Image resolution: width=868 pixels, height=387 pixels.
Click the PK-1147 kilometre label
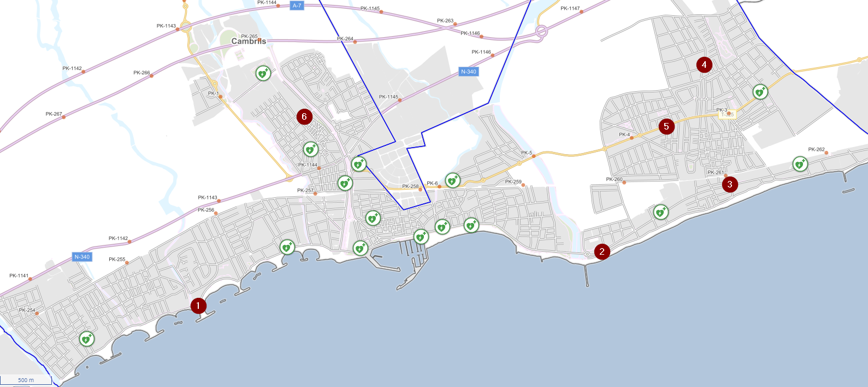(x=570, y=8)
